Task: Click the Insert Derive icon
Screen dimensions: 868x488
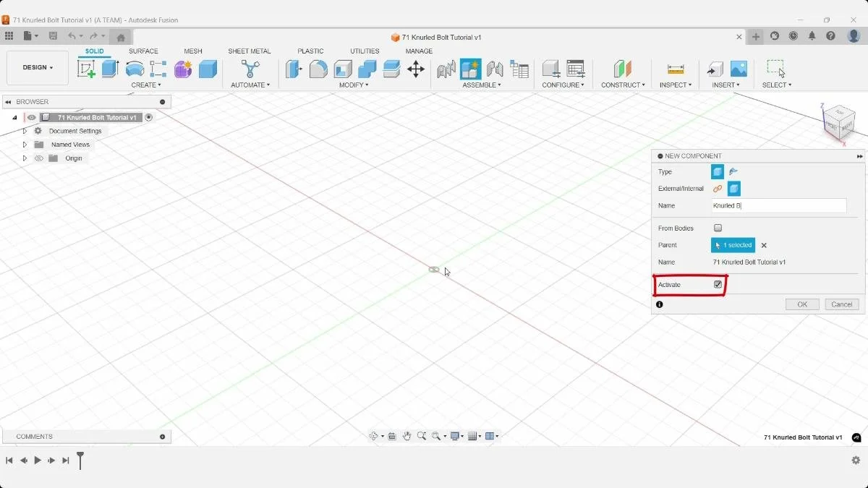Action: point(715,69)
